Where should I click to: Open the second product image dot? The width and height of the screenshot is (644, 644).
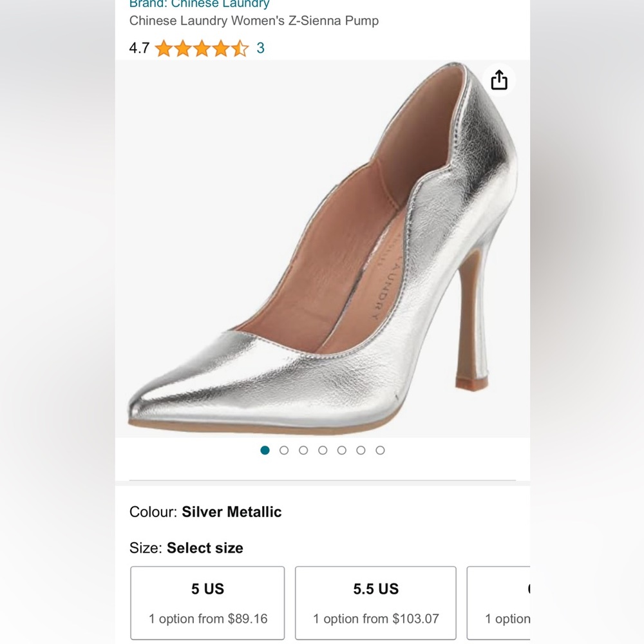tap(284, 450)
